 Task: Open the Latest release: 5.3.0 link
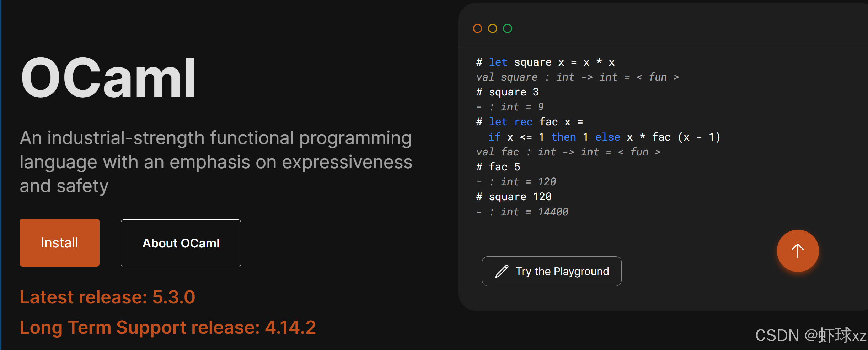pyautogui.click(x=107, y=297)
